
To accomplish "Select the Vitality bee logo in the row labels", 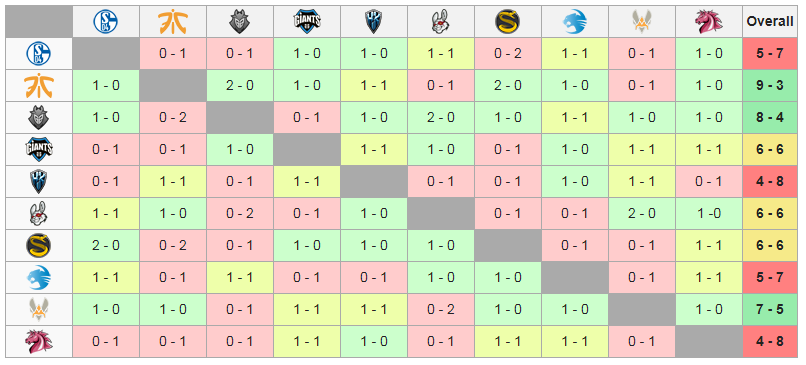I will (39, 309).
